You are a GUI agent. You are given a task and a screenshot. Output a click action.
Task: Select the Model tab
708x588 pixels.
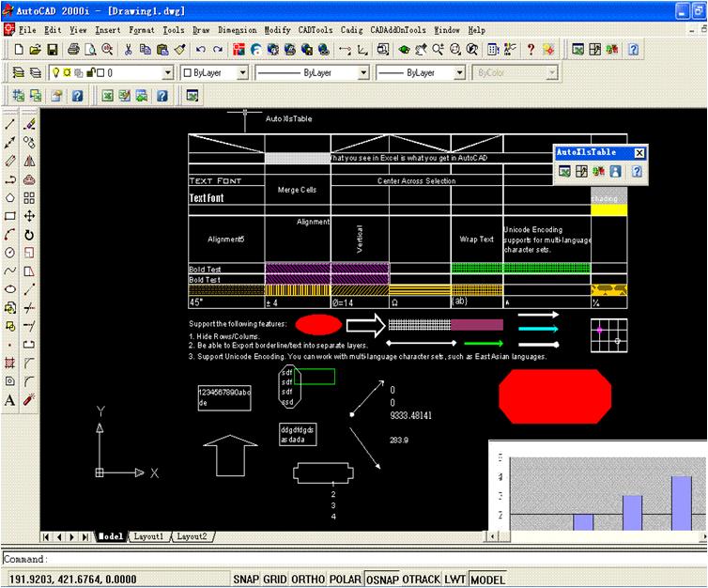click(x=110, y=536)
